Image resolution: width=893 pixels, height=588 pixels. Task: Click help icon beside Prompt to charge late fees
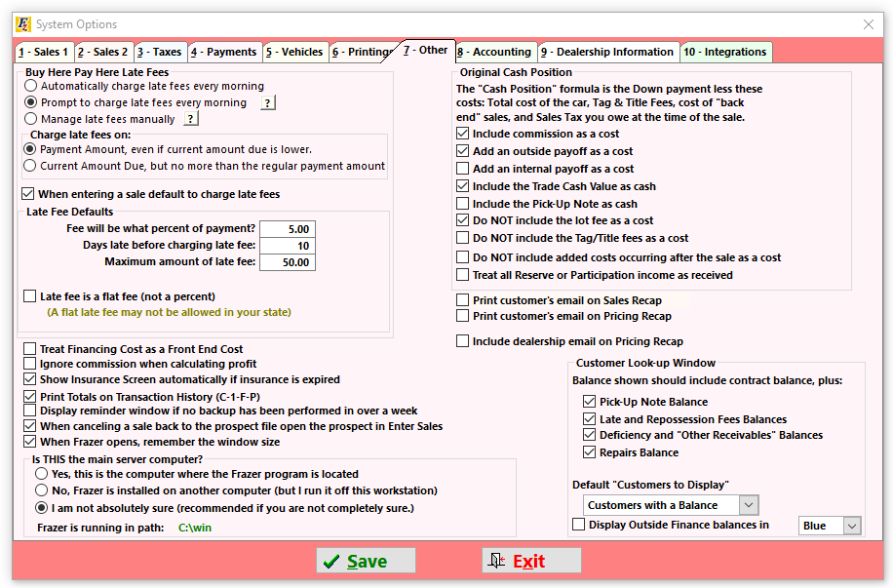(268, 103)
